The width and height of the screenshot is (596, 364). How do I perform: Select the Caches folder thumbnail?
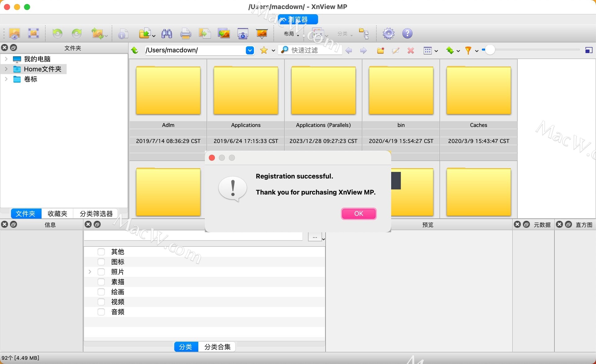478,90
